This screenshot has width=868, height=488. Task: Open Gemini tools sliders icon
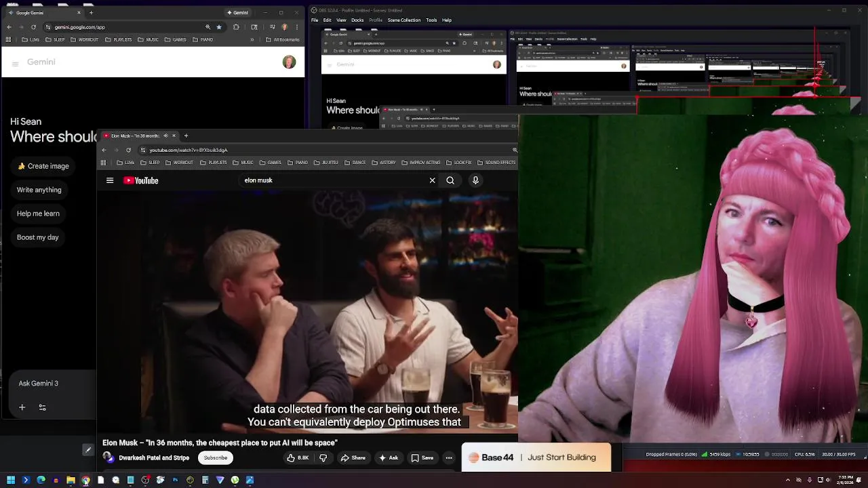tap(42, 407)
